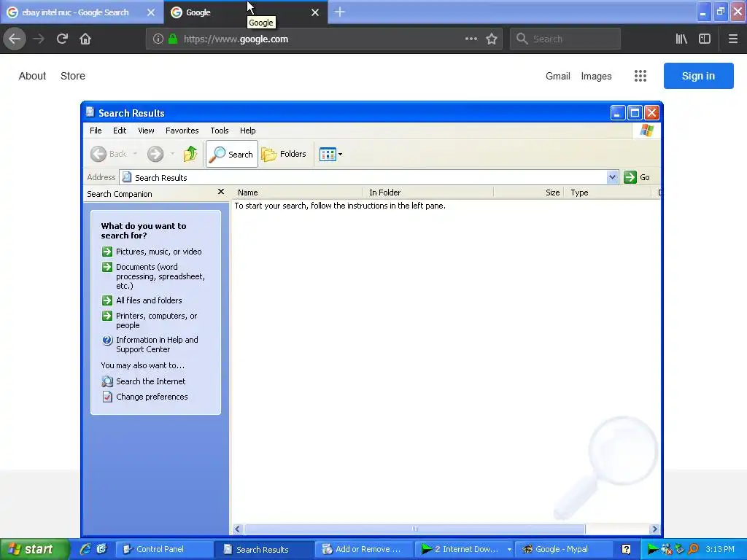This screenshot has width=747, height=560.
Task: Click the Explorer Back button
Action: click(109, 154)
